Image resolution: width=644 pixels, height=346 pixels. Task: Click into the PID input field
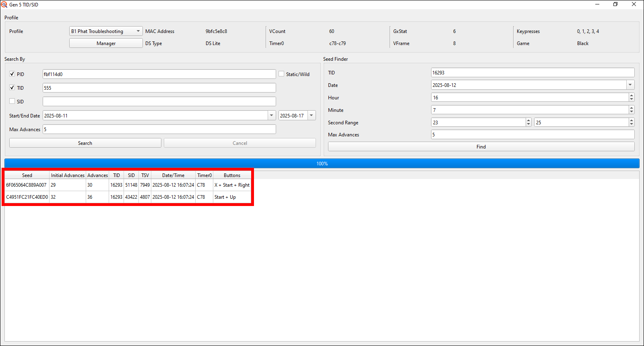click(x=159, y=74)
